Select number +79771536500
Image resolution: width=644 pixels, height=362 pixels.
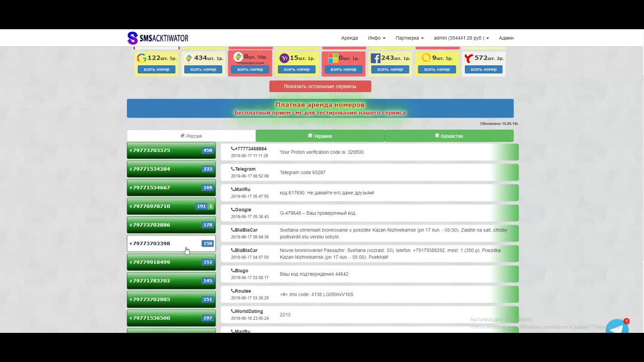pyautogui.click(x=171, y=318)
